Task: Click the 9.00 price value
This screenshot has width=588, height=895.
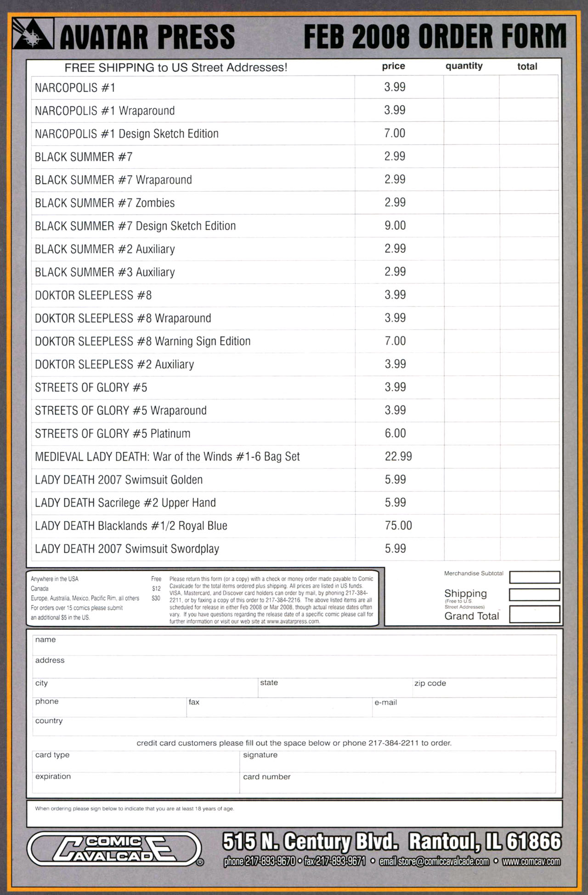Action: tap(395, 226)
